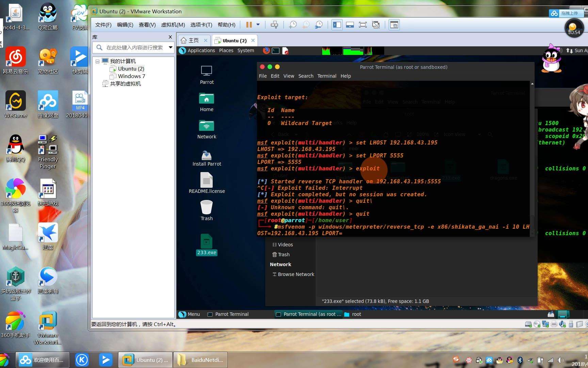This screenshot has width=588, height=368.
Task: Click Install Parrot desktop icon
Action: tap(207, 158)
